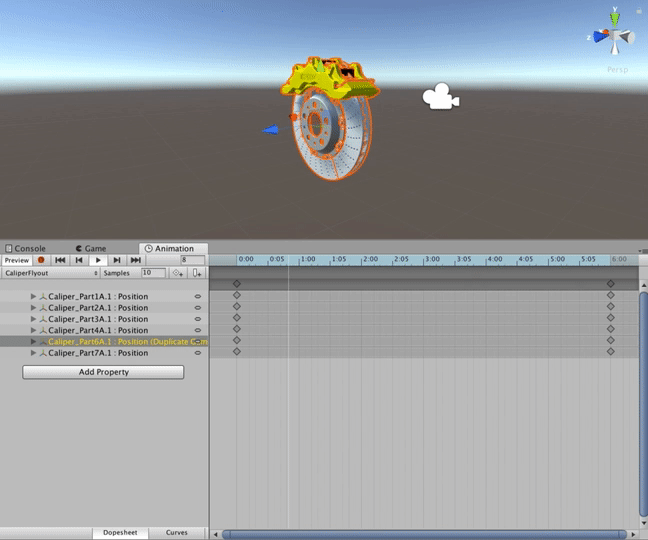Step to the next keyframe

click(117, 260)
